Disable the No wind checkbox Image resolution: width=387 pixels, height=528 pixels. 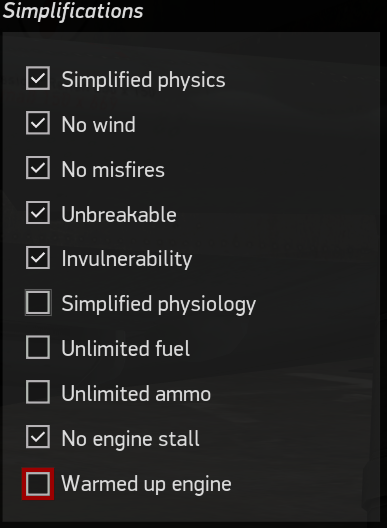38,123
